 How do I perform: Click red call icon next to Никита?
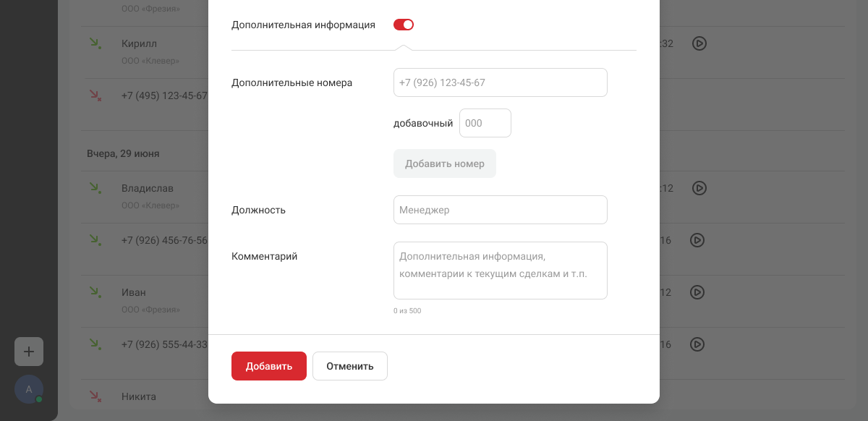pyautogui.click(x=95, y=396)
